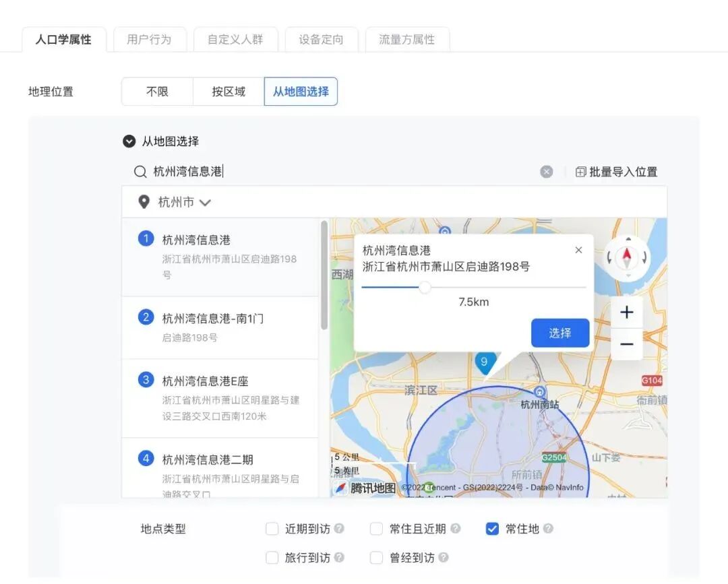Switch to the 设备定向 tab
Image resolution: width=728 pixels, height=584 pixels.
pos(322,38)
